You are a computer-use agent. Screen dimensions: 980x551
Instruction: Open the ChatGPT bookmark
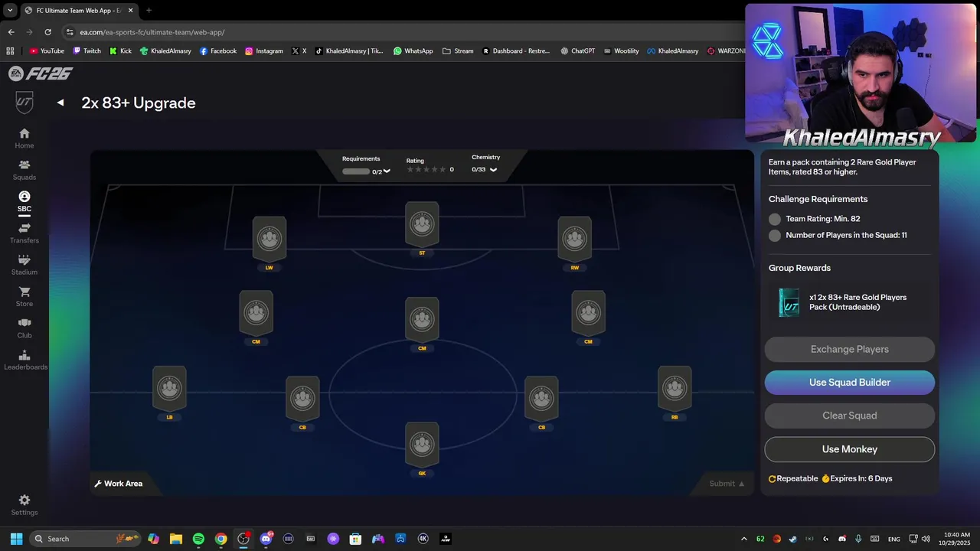click(577, 51)
